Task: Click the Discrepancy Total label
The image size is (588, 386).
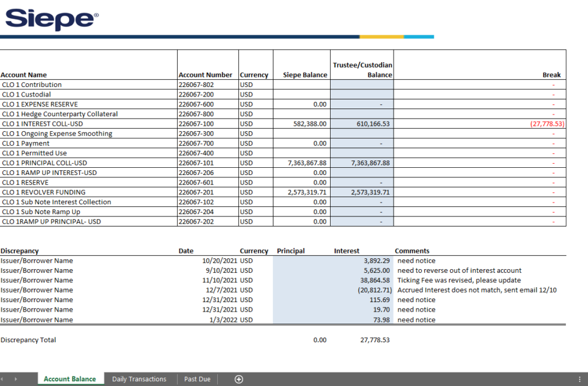Action: (28, 339)
